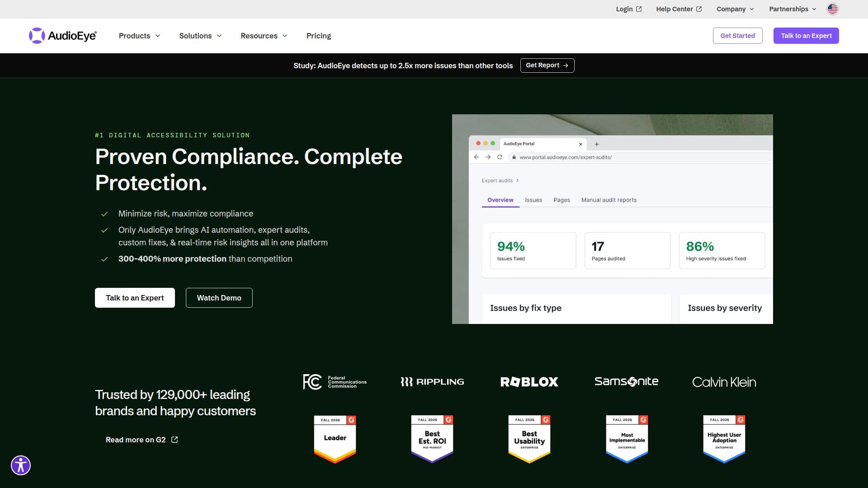Screen dimensions: 868x488
Task: Select the US flag language icon
Action: coord(833,9)
